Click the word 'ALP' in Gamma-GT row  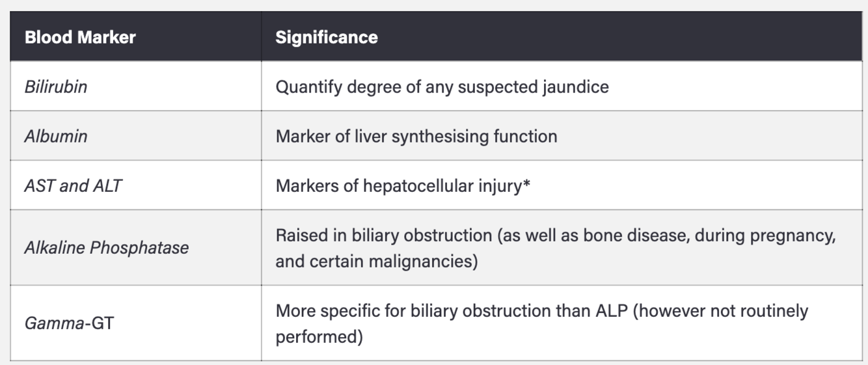[611, 310]
